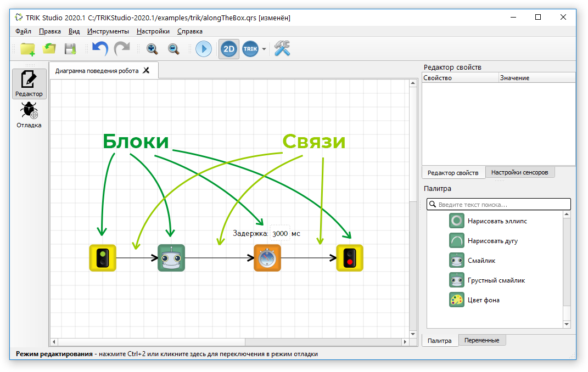
Task: Select Редактор mode in sidebar
Action: tap(29, 84)
